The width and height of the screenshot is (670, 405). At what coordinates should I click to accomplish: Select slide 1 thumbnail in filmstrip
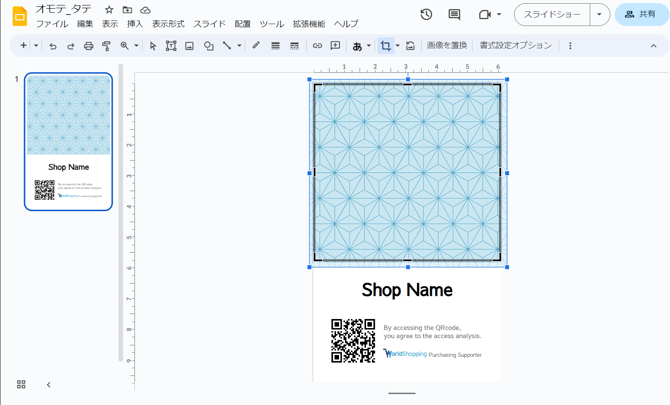68,141
